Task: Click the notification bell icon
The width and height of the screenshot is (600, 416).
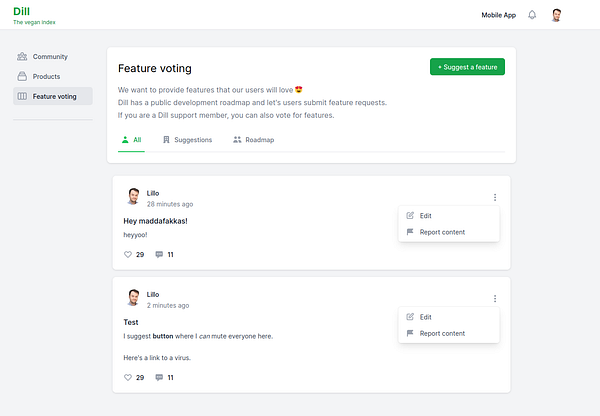Action: (532, 15)
